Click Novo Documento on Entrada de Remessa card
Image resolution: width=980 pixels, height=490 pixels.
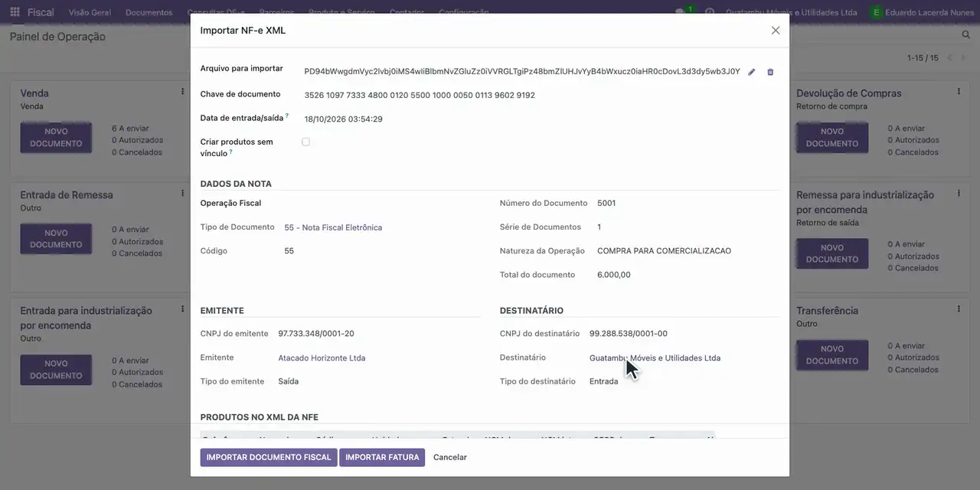click(x=56, y=239)
